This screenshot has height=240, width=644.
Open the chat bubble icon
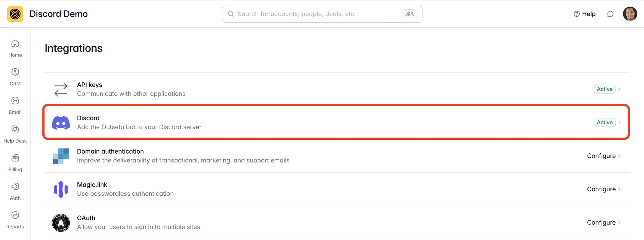point(610,14)
